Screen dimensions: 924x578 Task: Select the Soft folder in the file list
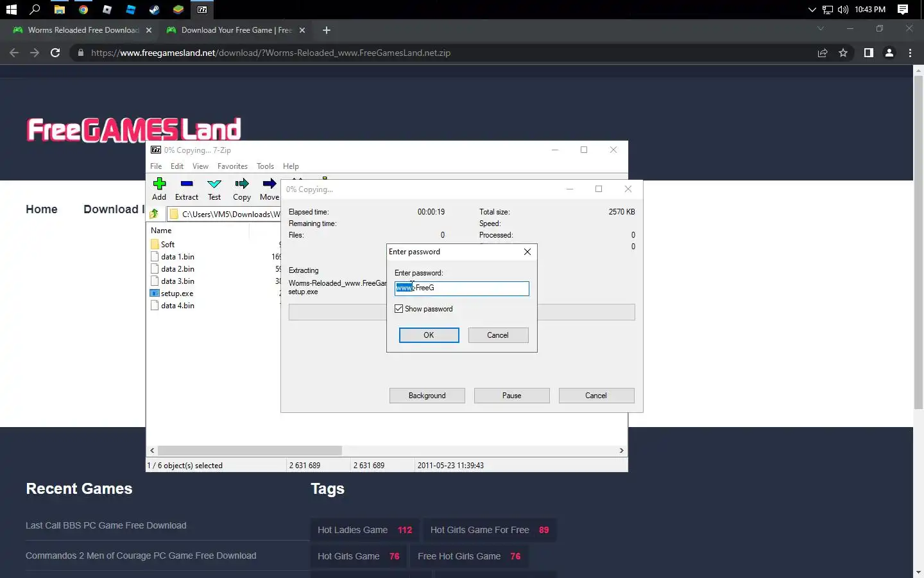point(167,245)
